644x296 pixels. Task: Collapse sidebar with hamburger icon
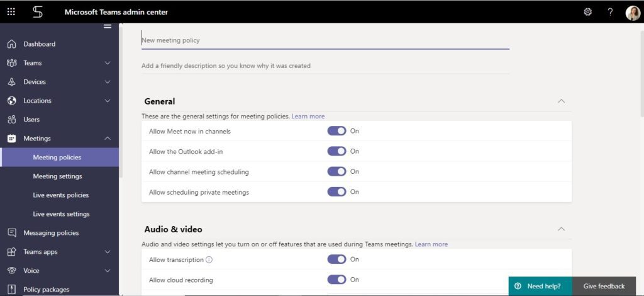point(108,26)
